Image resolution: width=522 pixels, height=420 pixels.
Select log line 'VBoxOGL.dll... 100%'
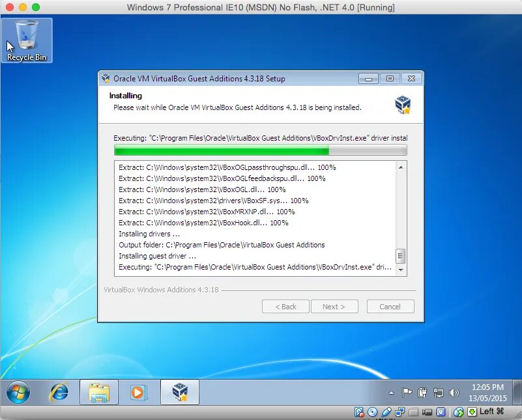pos(202,189)
